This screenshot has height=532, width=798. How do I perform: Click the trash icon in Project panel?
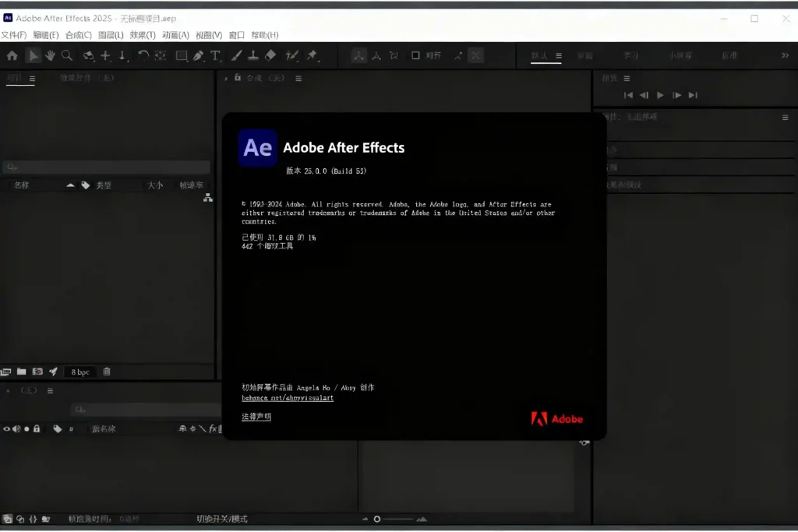107,372
